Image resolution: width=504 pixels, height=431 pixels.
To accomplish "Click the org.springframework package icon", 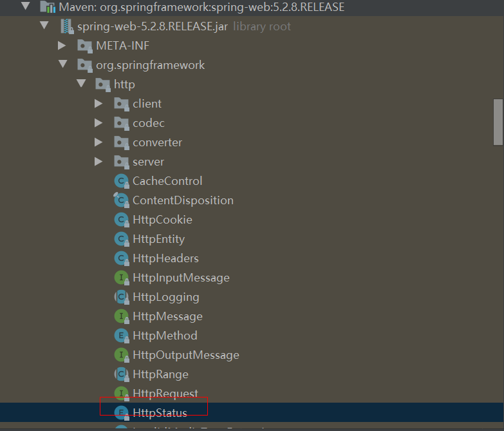I will [x=85, y=65].
